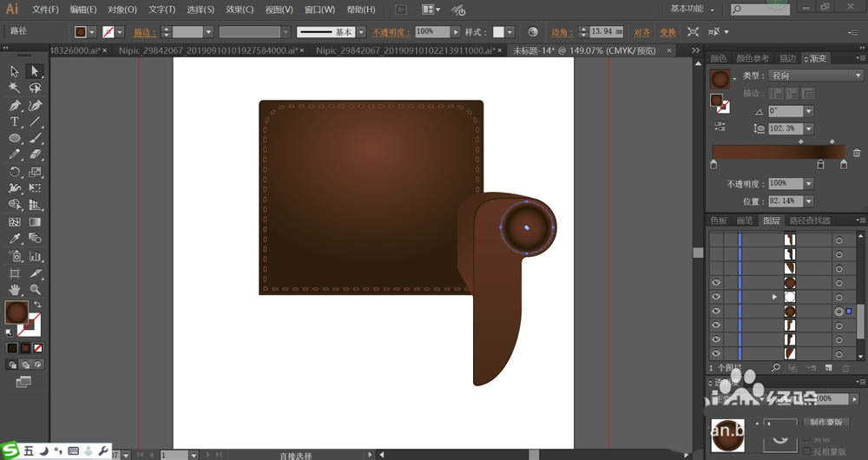The height and width of the screenshot is (460, 868).
Task: Show the hidden top layer row
Action: tap(716, 240)
